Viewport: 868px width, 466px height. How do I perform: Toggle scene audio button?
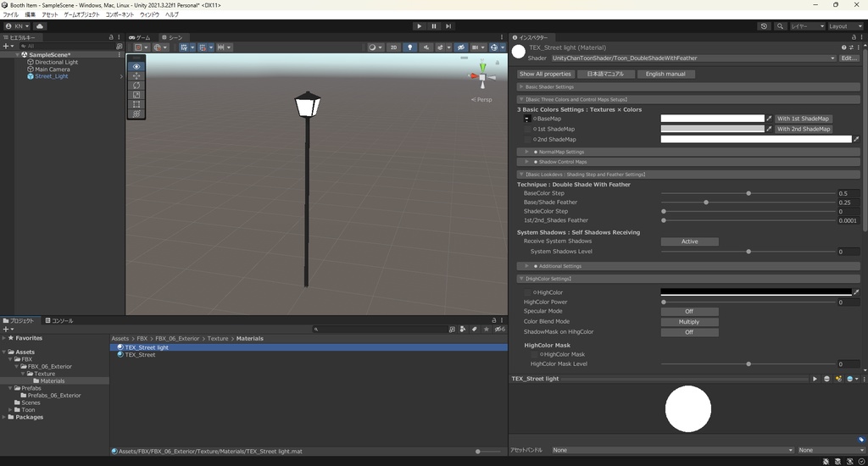point(426,47)
